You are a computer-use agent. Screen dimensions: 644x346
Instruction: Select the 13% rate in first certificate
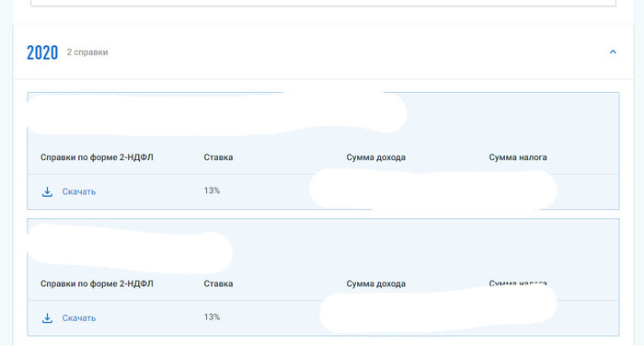(x=212, y=190)
